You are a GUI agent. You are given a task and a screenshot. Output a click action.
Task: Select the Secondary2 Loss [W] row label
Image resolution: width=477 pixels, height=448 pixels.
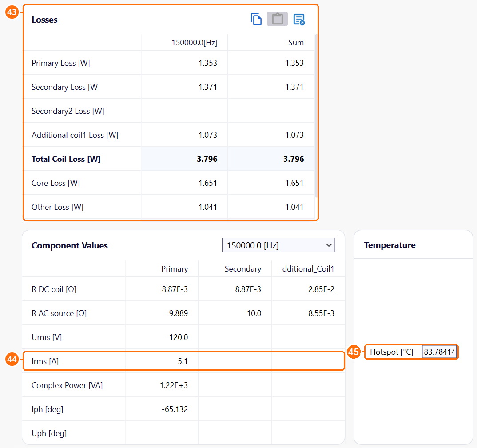(68, 111)
